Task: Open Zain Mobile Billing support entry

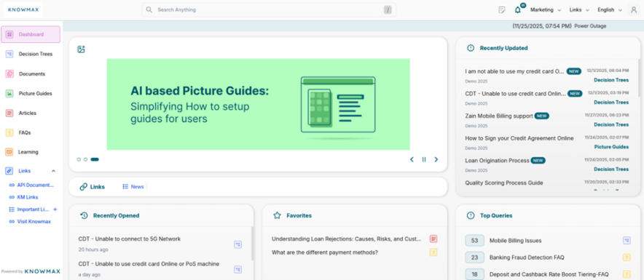Action: 499,116
